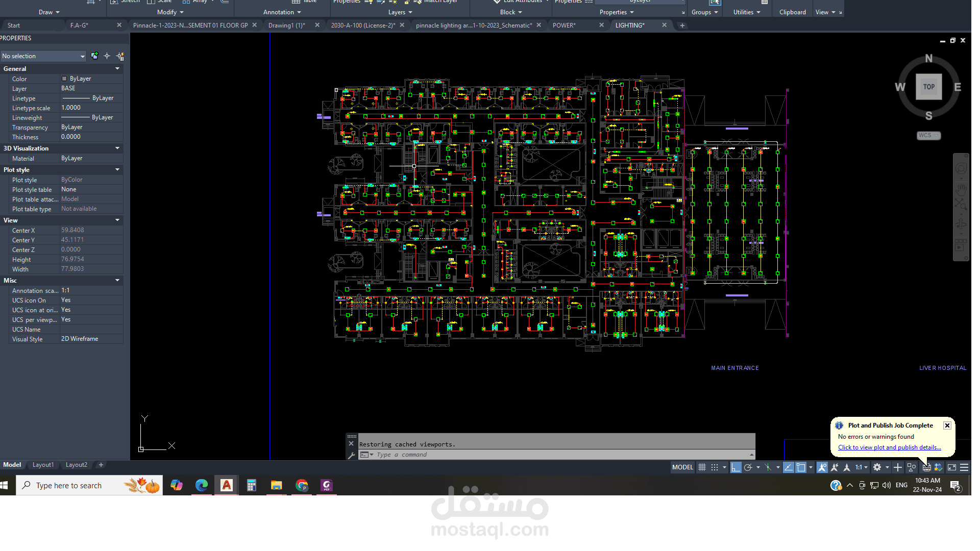Viewport: 980px width, 551px height.
Task: Open 1:1 annotation scale dropdown
Action: coord(862,467)
